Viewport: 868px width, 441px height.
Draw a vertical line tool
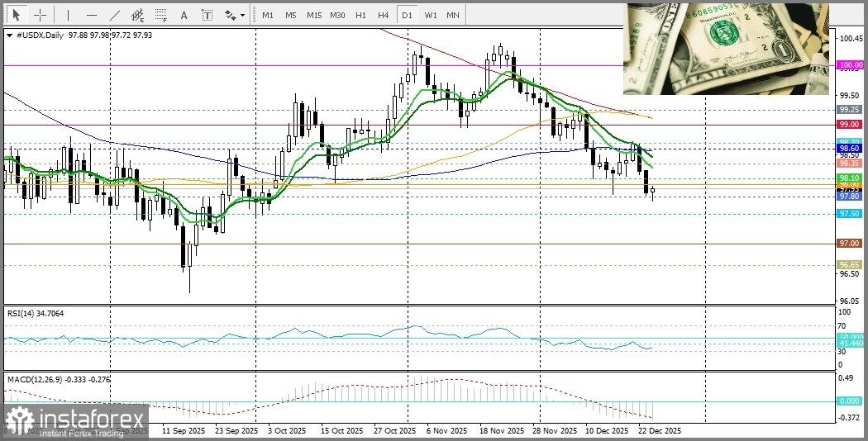coord(68,15)
